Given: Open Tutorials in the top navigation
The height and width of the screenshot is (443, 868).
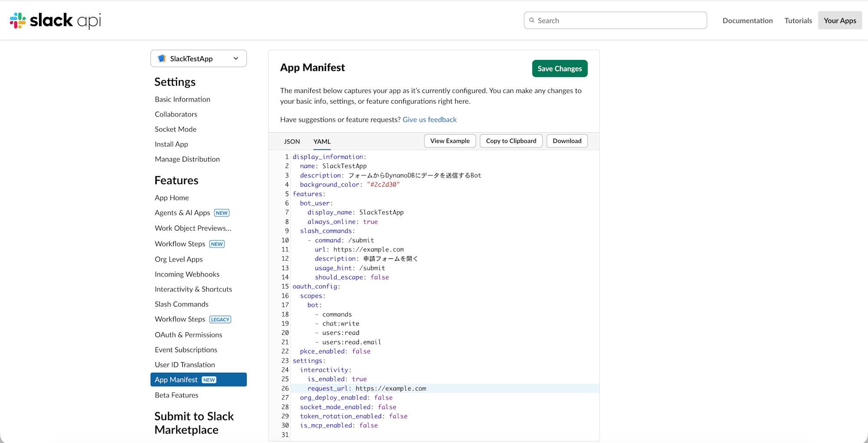Looking at the screenshot, I should pyautogui.click(x=798, y=20).
